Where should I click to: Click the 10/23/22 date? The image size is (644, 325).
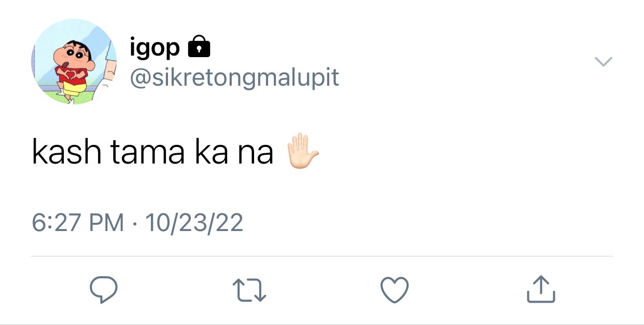[x=194, y=223]
